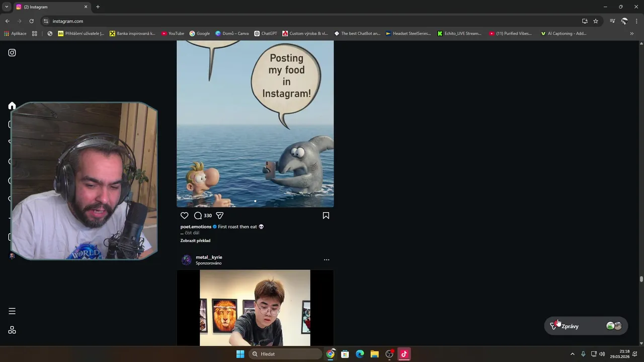Click the Hledat taskbar search box
The height and width of the screenshot is (362, 644).
pos(285,354)
